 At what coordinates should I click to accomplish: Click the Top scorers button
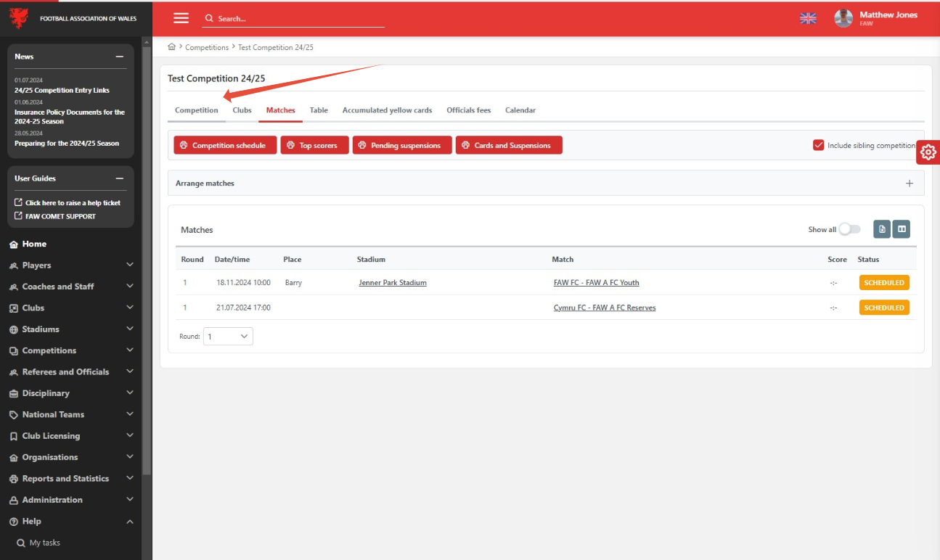pyautogui.click(x=314, y=145)
